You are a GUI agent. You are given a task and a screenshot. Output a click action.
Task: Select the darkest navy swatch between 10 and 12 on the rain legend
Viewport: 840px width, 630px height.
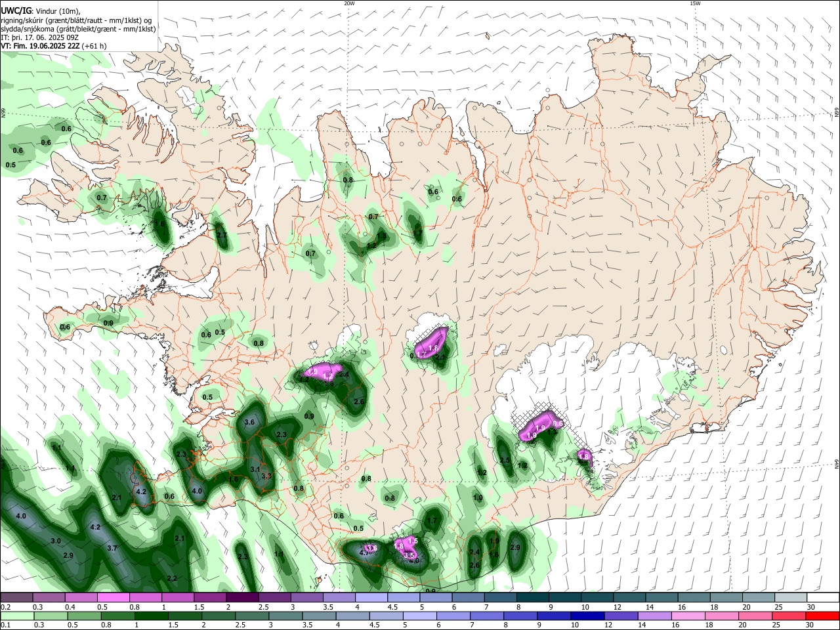(x=586, y=616)
